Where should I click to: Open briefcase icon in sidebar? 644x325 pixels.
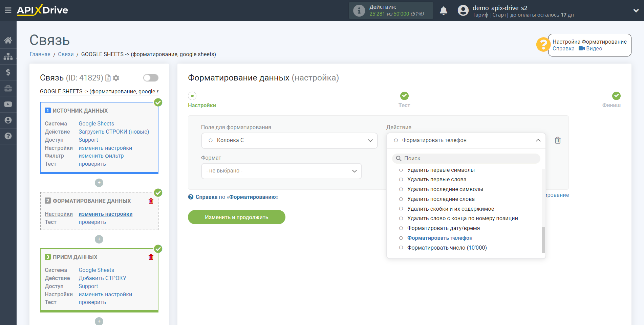coord(8,88)
